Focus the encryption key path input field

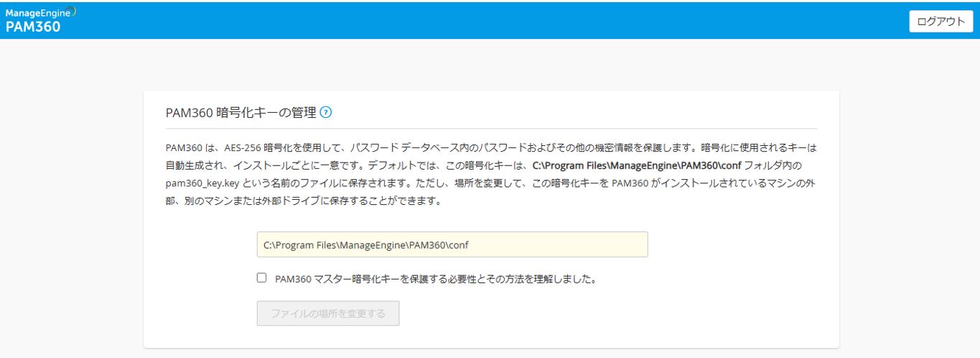(452, 244)
